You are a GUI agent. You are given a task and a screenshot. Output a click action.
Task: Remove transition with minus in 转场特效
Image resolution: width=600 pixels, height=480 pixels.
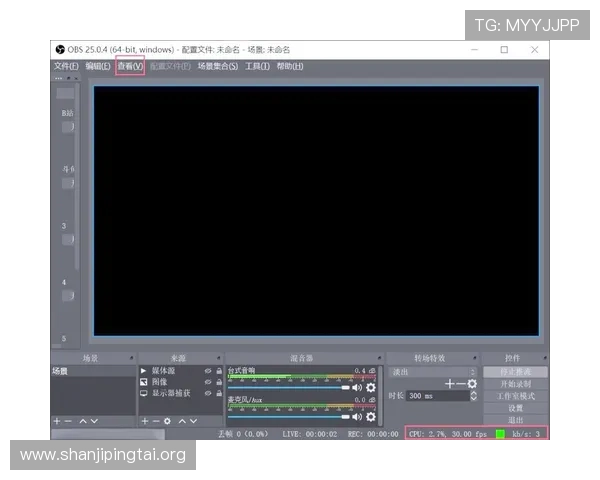tap(461, 383)
